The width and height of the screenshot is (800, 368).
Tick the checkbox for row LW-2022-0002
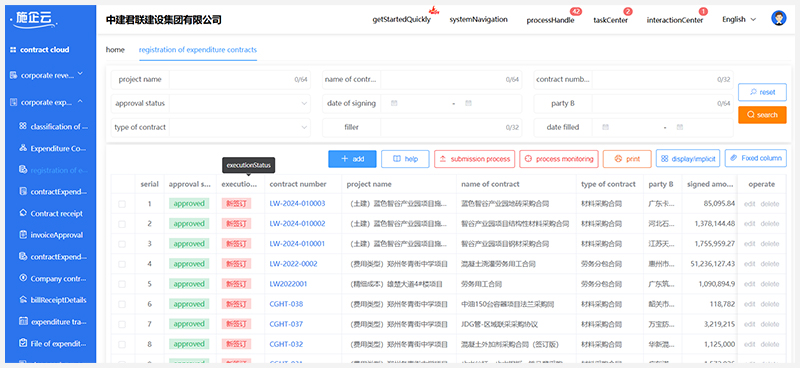(x=122, y=264)
